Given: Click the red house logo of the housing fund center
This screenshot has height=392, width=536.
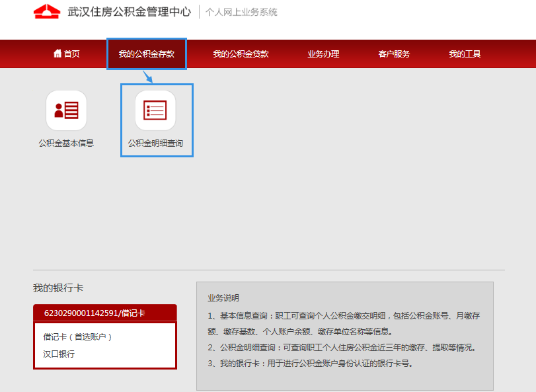Looking at the screenshot, I should [47, 12].
